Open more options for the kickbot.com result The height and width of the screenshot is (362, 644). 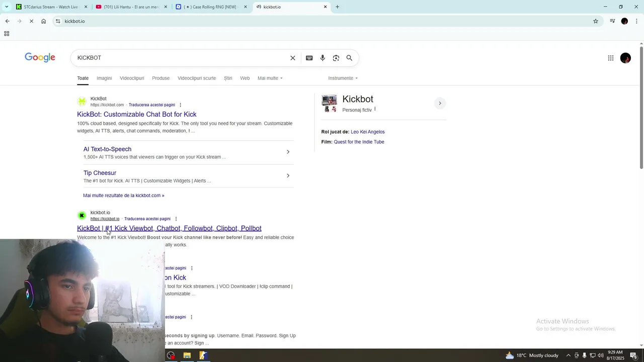(180, 105)
